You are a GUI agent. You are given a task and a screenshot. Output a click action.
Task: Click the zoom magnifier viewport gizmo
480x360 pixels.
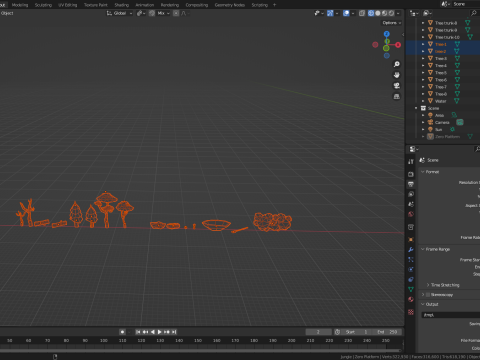point(397,64)
